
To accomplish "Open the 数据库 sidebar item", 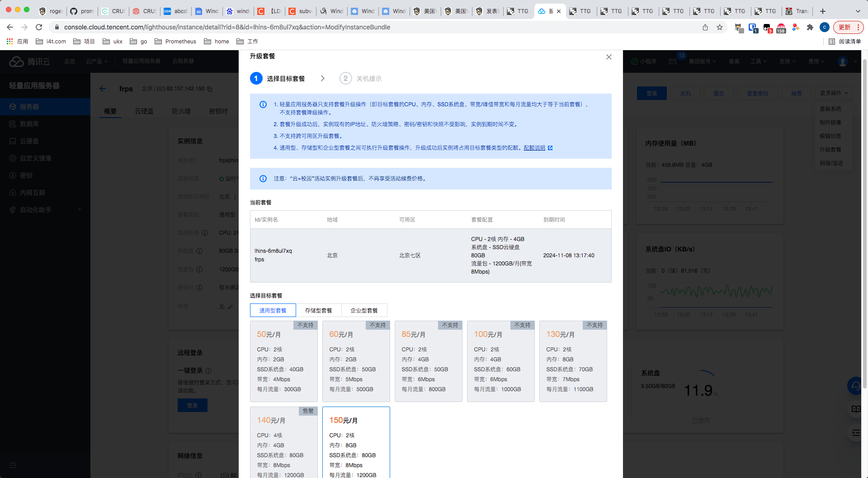I will coord(45,124).
